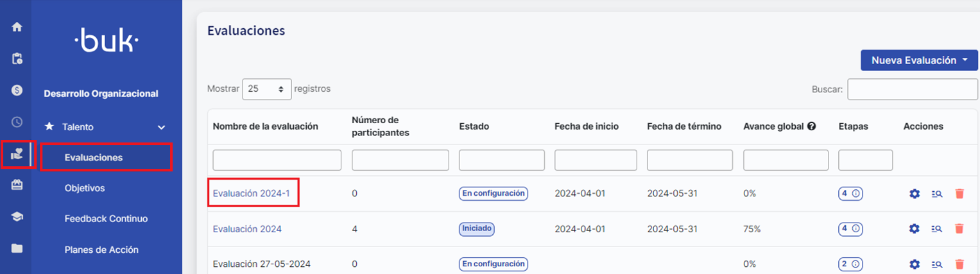Click the home icon in the sidebar
This screenshot has height=274, width=980.
pos(17,28)
